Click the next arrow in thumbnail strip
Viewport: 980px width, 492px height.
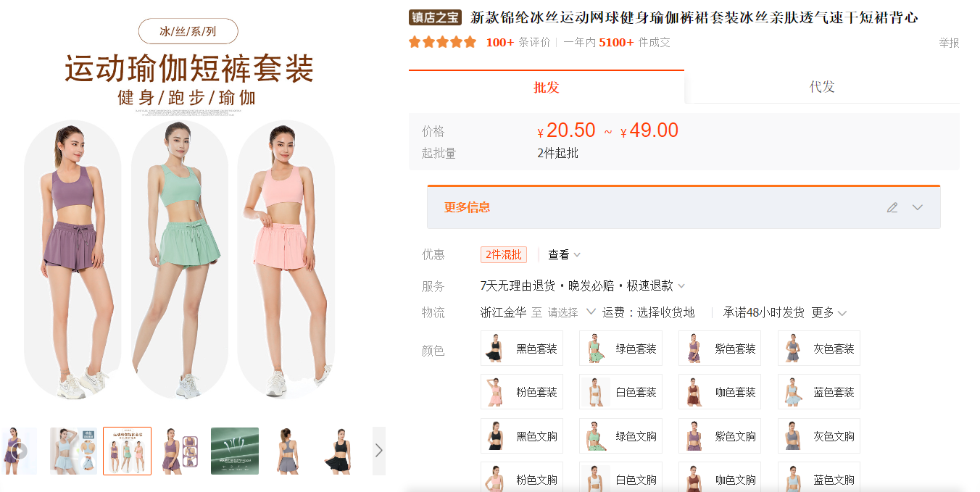[378, 451]
